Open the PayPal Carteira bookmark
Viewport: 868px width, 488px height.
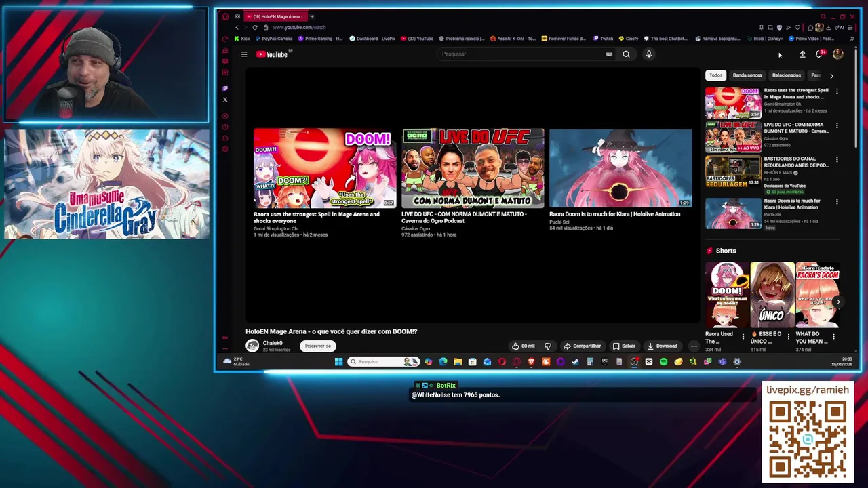pyautogui.click(x=273, y=39)
